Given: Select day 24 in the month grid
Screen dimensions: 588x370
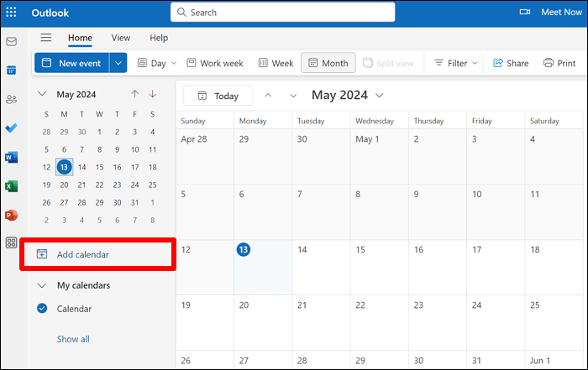Looking at the screenshot, I should 496,322.
